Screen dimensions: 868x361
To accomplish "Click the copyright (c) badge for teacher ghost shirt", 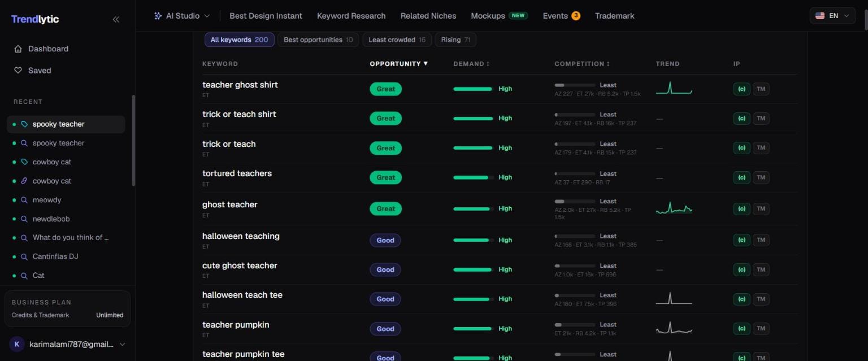I will [741, 89].
